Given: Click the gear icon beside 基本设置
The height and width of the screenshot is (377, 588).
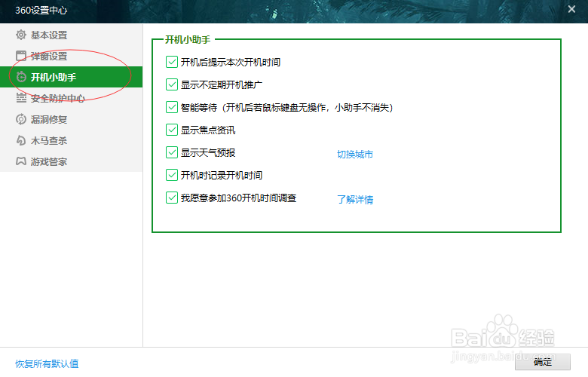Looking at the screenshot, I should (21, 35).
